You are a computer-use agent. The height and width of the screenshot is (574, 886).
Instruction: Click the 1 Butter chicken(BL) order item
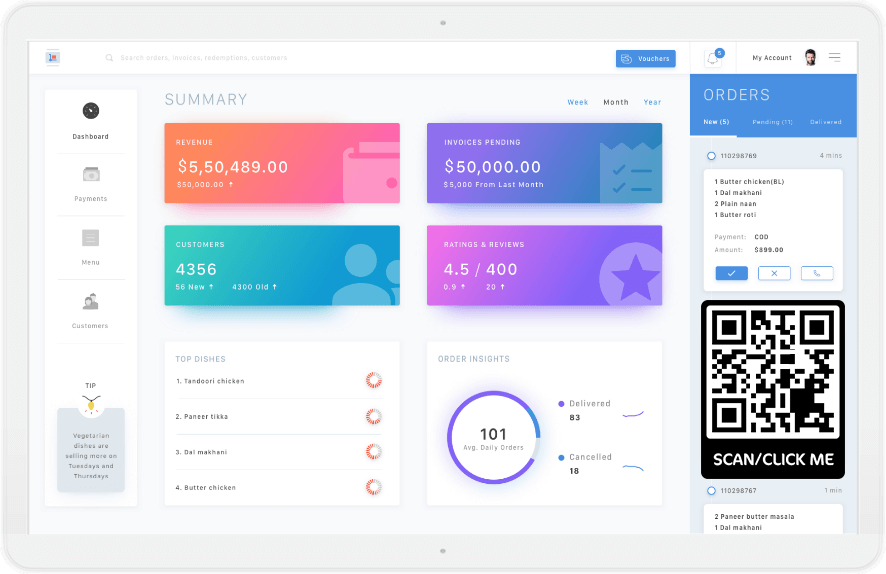point(749,182)
